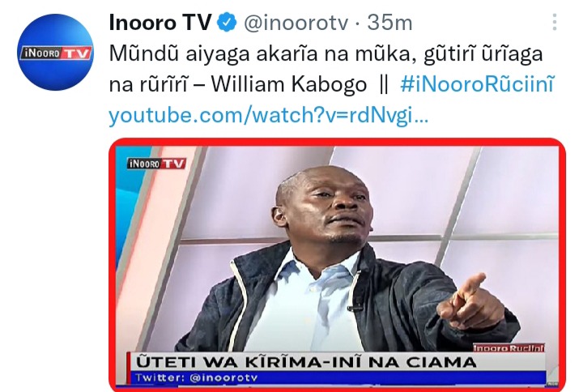Click the ŨTETI WA KĨRĨMA-INĨ NA CIAMA headline banner
The height and width of the screenshot is (392, 583).
click(307, 361)
